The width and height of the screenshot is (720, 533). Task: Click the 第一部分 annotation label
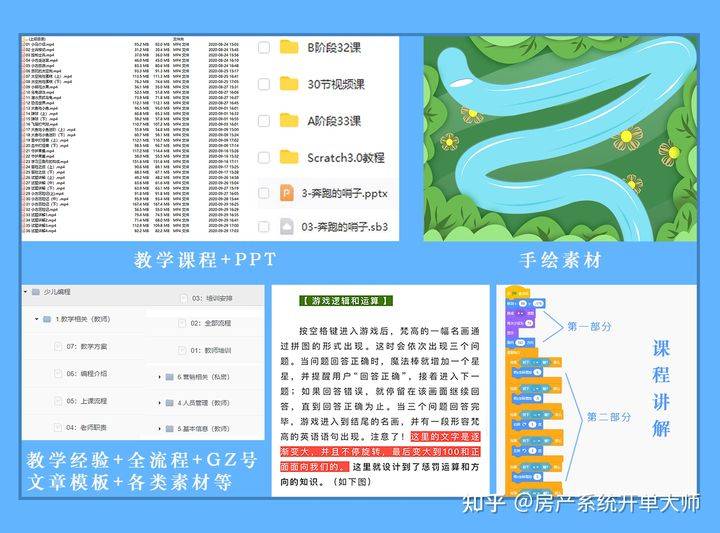(x=590, y=326)
